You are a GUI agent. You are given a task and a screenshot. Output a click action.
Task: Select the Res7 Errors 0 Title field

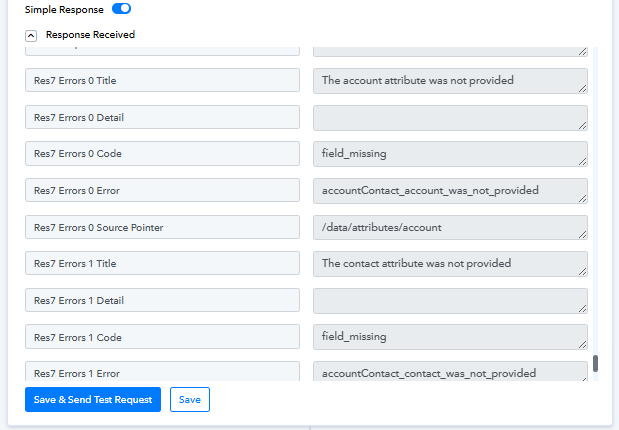click(x=162, y=80)
